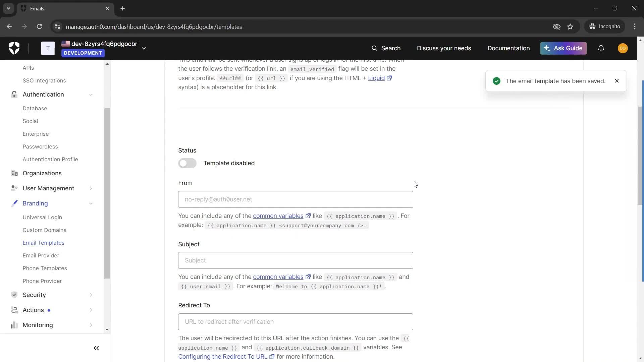Click the blocked third-party cookies eye icon
The height and width of the screenshot is (362, 644).
pos(556,26)
